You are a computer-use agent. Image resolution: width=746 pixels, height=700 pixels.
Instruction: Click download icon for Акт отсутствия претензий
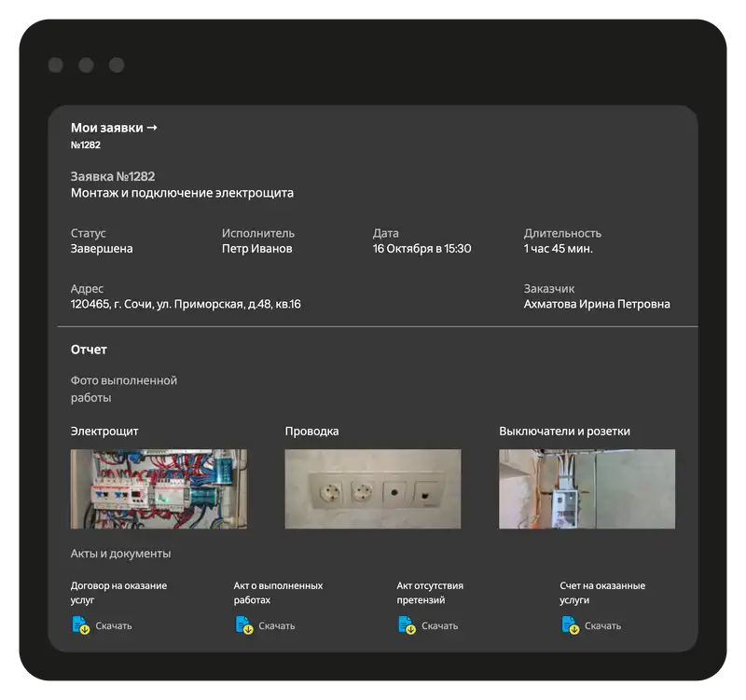pos(407,625)
